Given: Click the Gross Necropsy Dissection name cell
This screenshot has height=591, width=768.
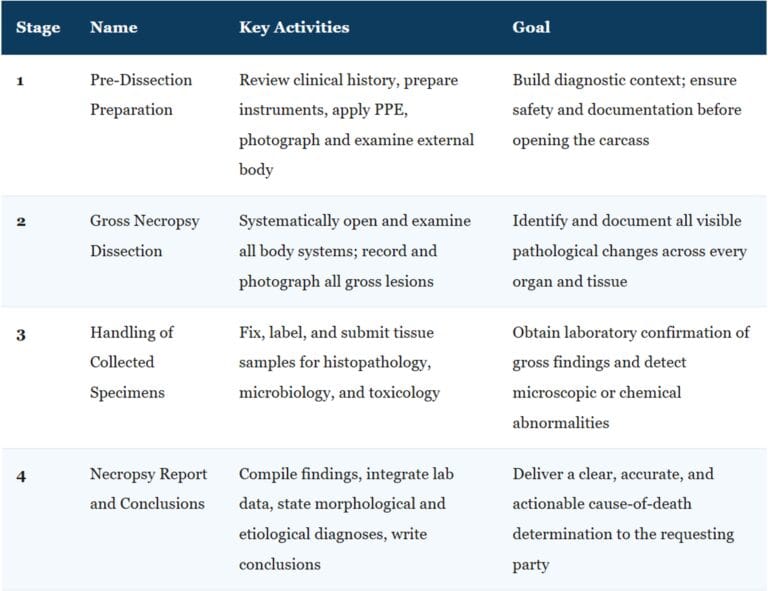Looking at the screenshot, I should [x=144, y=236].
